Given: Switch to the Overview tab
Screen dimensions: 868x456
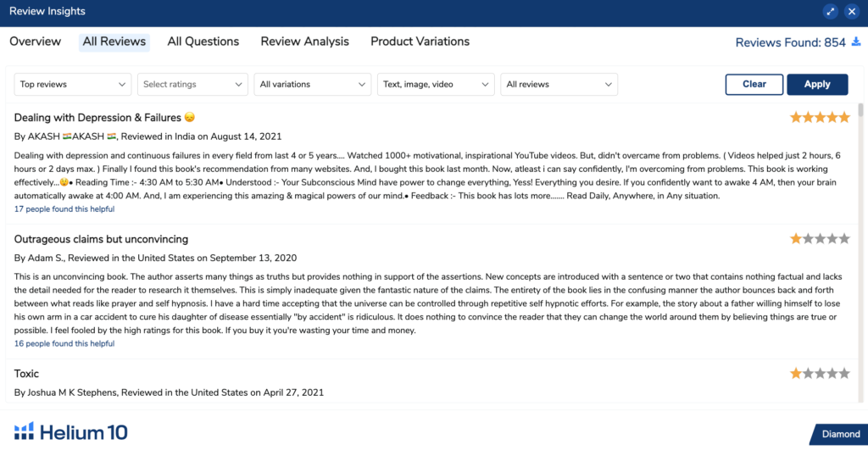Looking at the screenshot, I should pyautogui.click(x=36, y=42).
